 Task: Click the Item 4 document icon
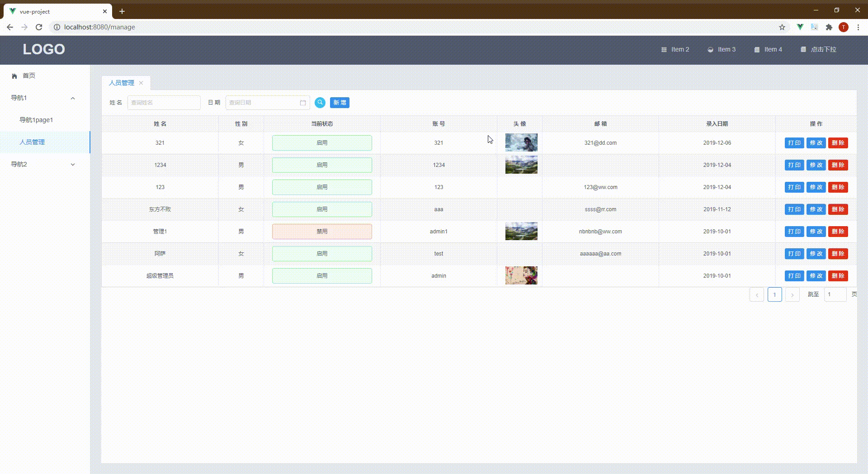click(757, 50)
